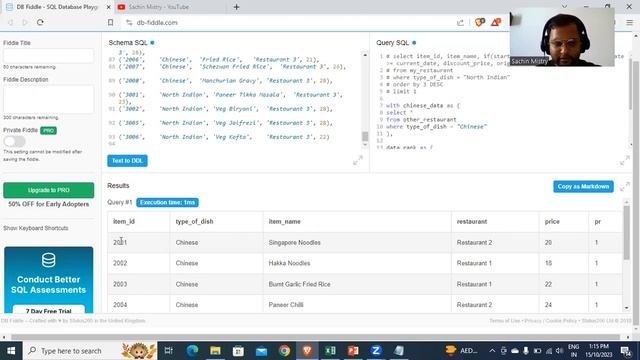Open Excel from the taskbar
Viewport: 640px width, 360px height.
(x=330, y=351)
